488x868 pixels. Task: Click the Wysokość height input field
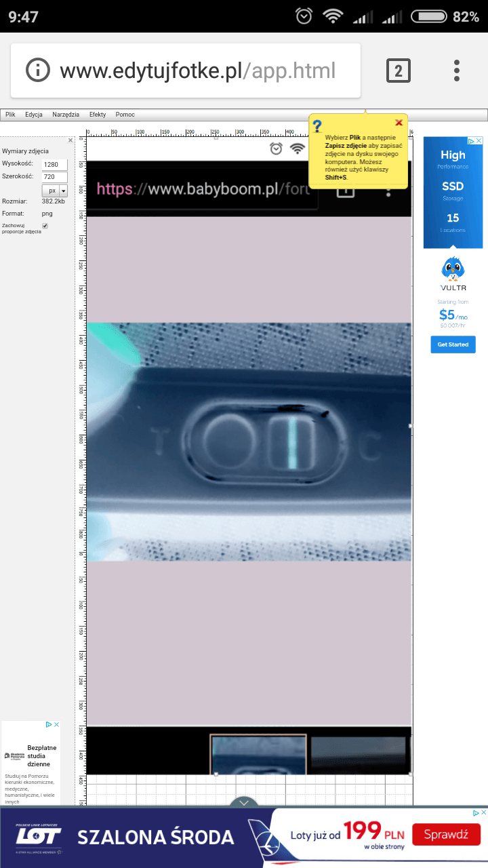54,165
